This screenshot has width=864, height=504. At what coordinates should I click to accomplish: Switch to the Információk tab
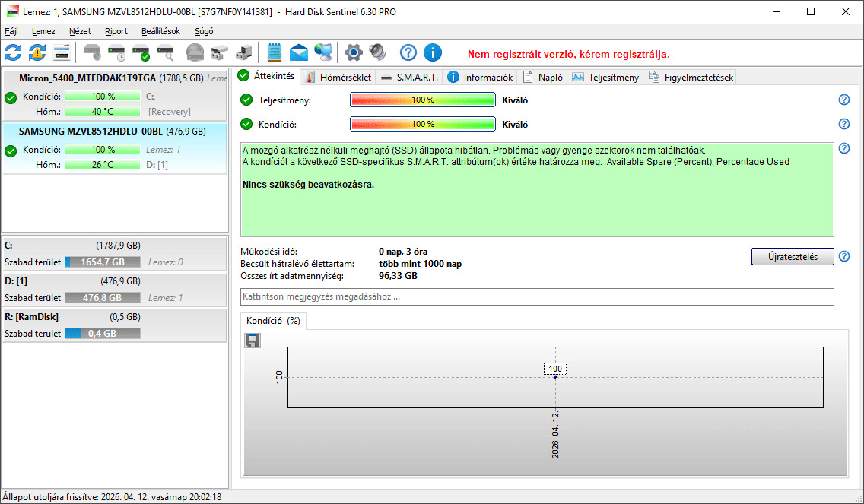(480, 77)
